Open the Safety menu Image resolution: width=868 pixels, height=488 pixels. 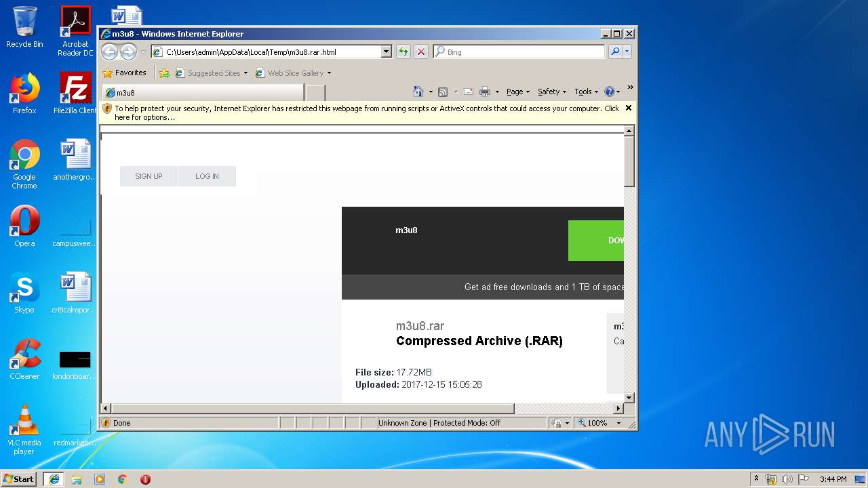(552, 91)
